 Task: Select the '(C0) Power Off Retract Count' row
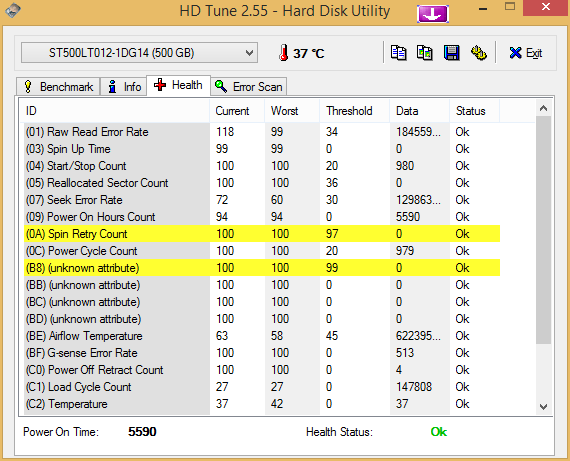point(262,370)
